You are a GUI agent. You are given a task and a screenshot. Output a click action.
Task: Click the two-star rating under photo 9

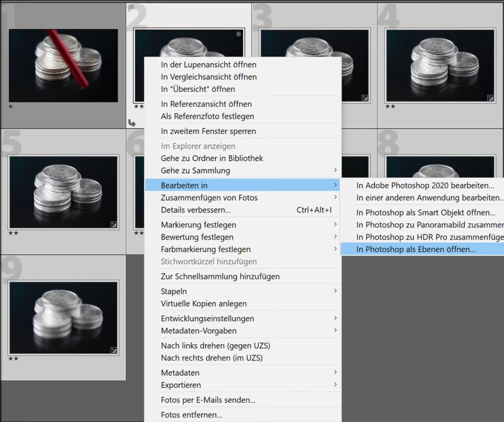pos(13,359)
